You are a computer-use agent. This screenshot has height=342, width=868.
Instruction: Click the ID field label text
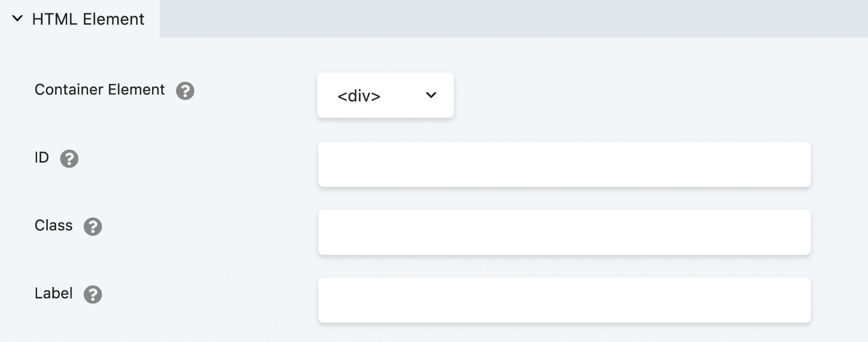[x=42, y=158]
